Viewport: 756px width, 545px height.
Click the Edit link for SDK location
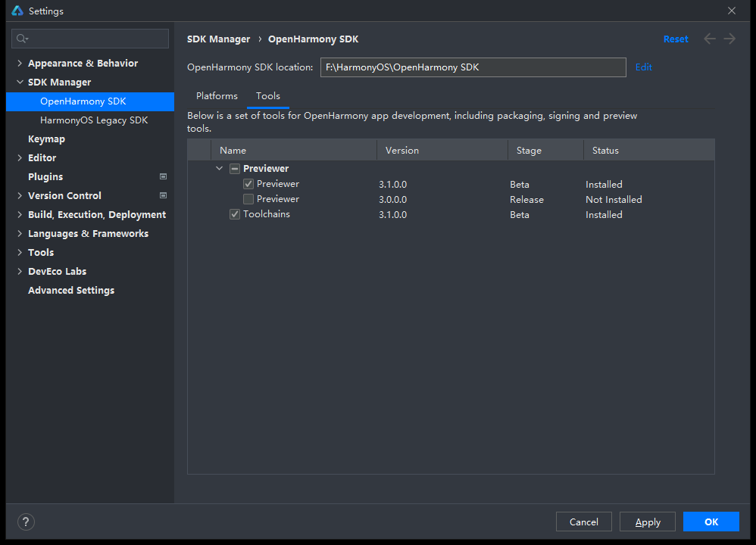(643, 67)
